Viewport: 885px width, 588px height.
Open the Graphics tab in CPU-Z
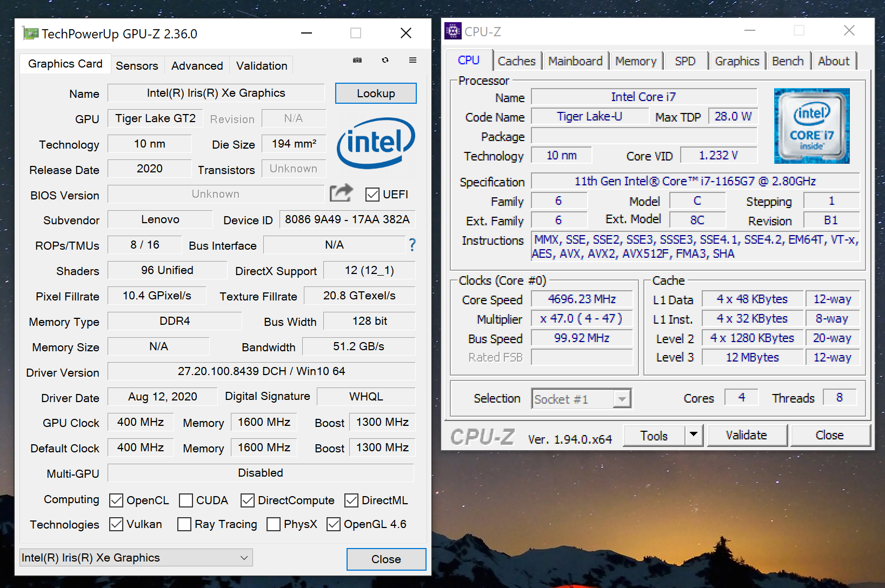point(737,61)
